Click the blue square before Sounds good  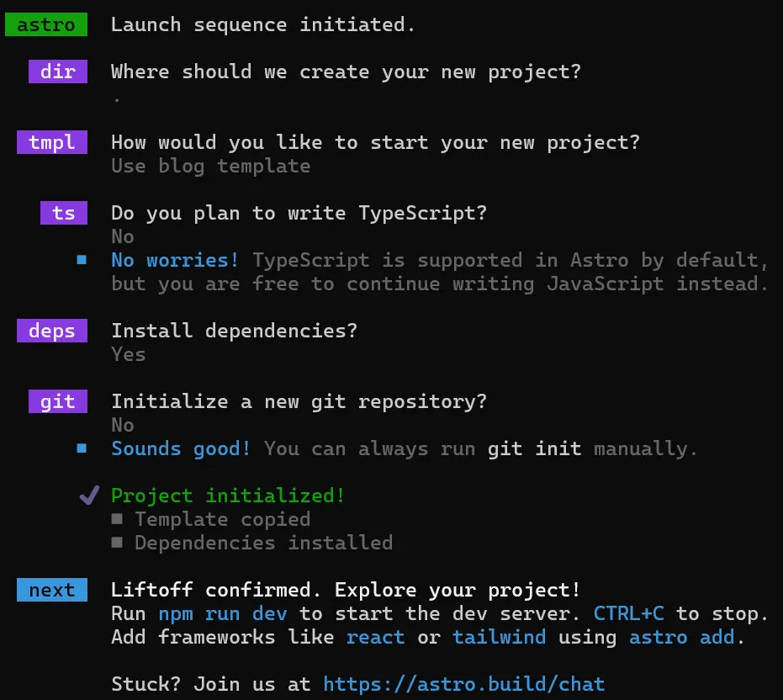pyautogui.click(x=82, y=448)
